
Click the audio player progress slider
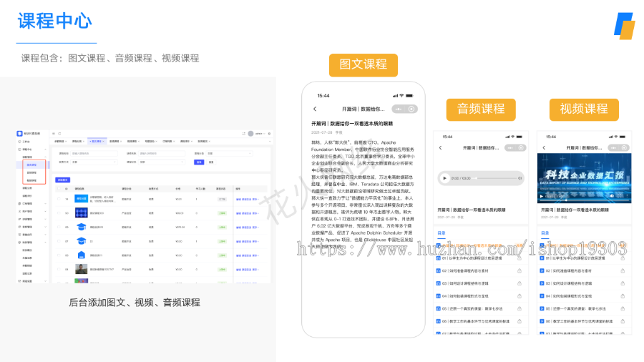[495, 178]
